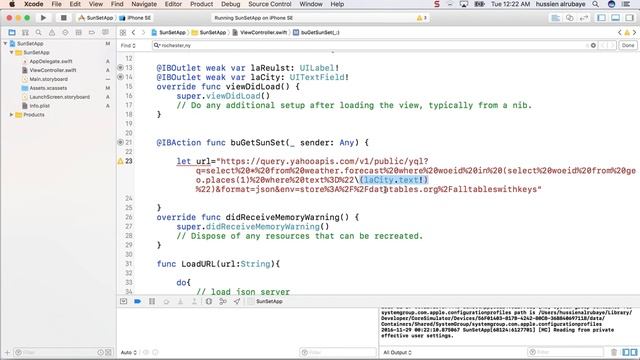Click the warning count in activity bar

coord(422,18)
